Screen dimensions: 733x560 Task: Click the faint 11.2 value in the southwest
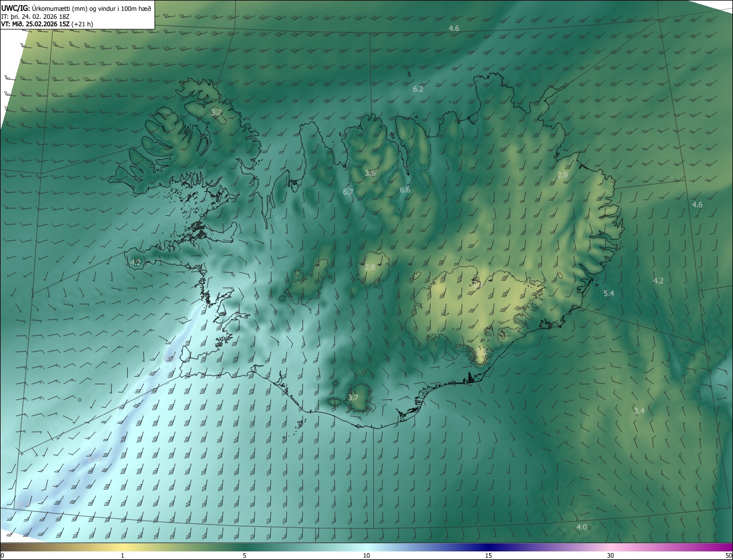(x=94, y=459)
